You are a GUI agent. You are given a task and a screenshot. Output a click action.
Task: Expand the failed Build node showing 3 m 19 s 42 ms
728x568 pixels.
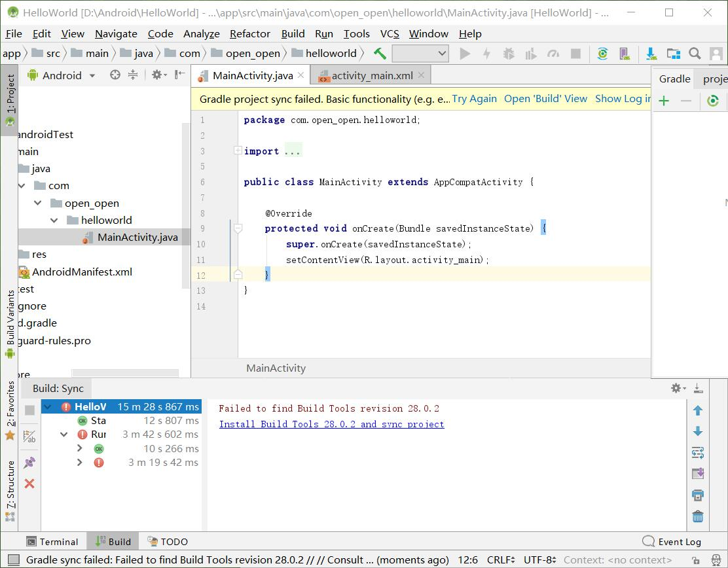click(79, 462)
